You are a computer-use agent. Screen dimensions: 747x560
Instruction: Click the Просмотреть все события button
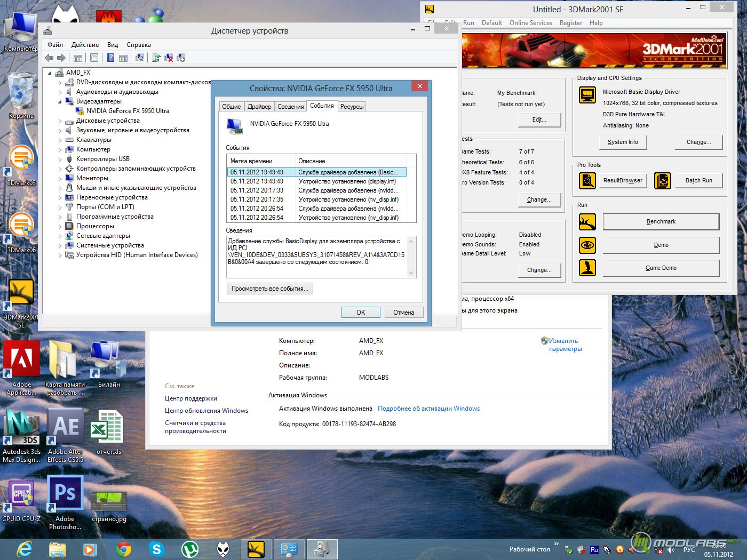click(269, 289)
